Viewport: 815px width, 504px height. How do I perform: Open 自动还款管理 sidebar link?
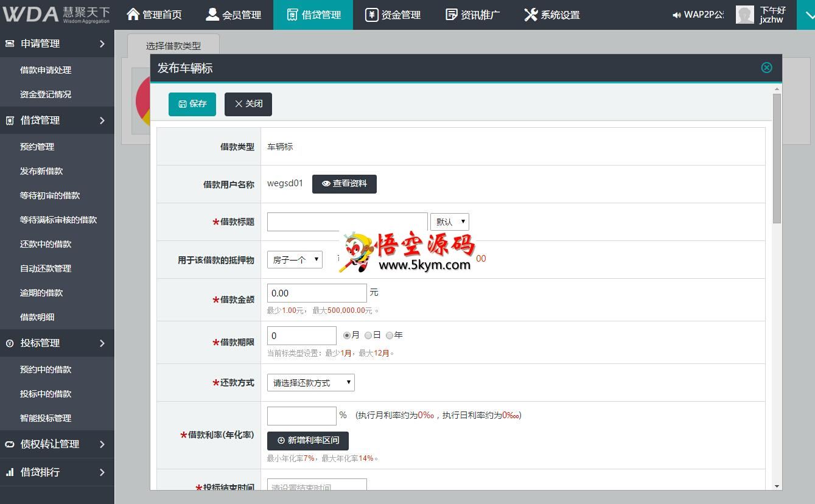click(46, 268)
